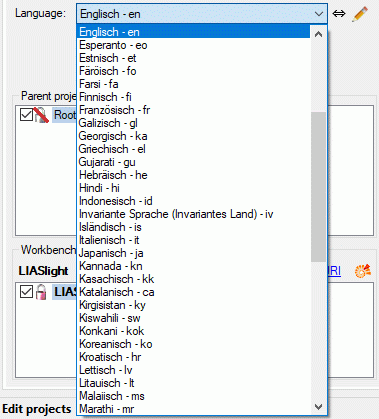Click the crossed-out lock icon beside Root
Image resolution: width=379 pixels, height=419 pixels.
point(41,115)
